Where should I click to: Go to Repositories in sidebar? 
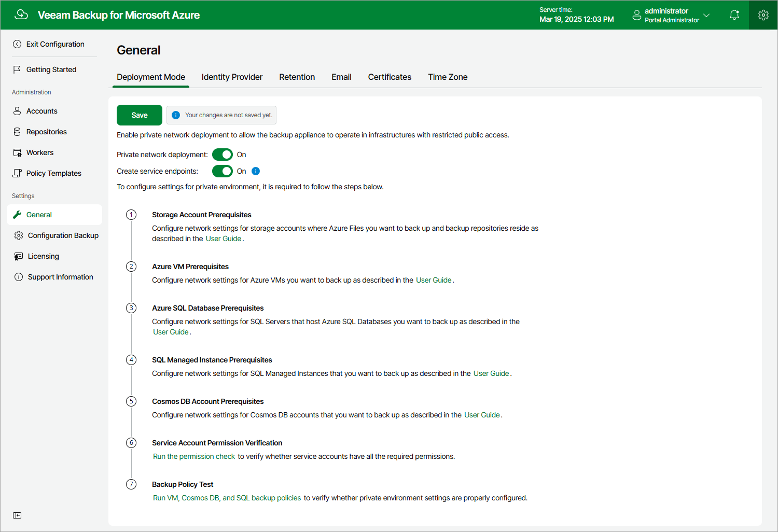pos(46,132)
